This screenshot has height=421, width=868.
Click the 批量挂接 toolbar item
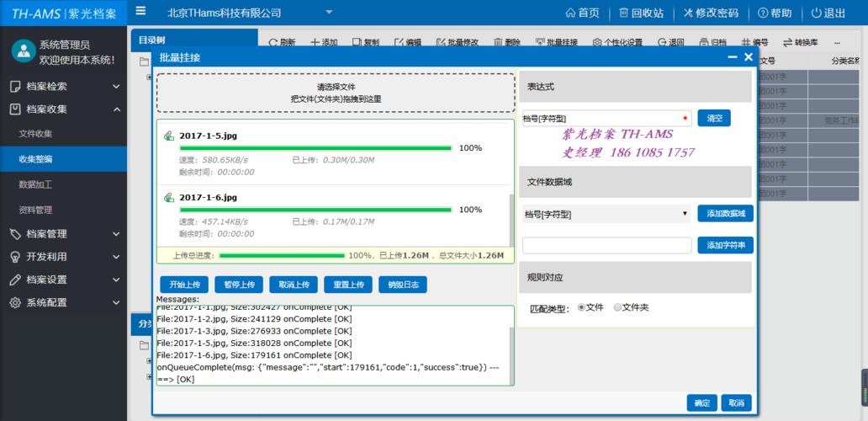(557, 43)
